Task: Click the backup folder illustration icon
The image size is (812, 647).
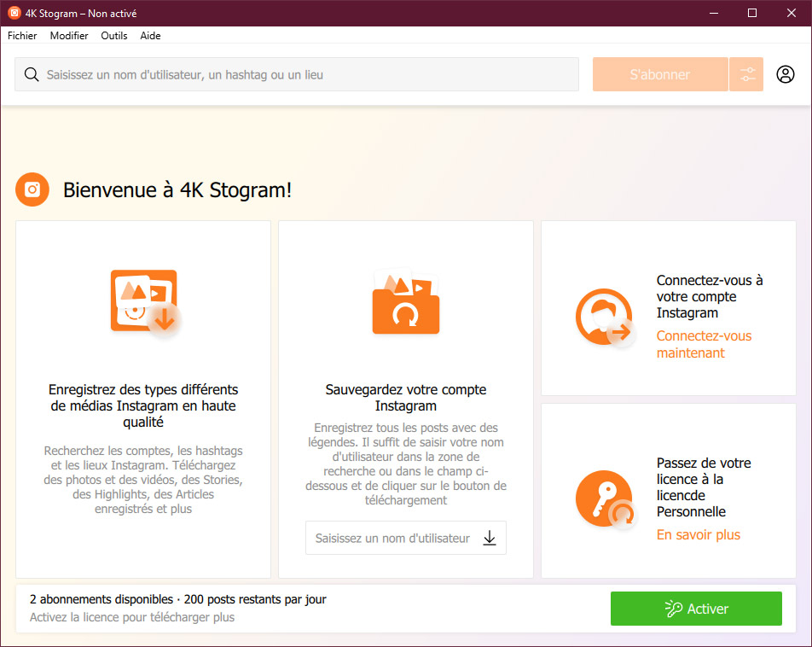Action: (406, 302)
